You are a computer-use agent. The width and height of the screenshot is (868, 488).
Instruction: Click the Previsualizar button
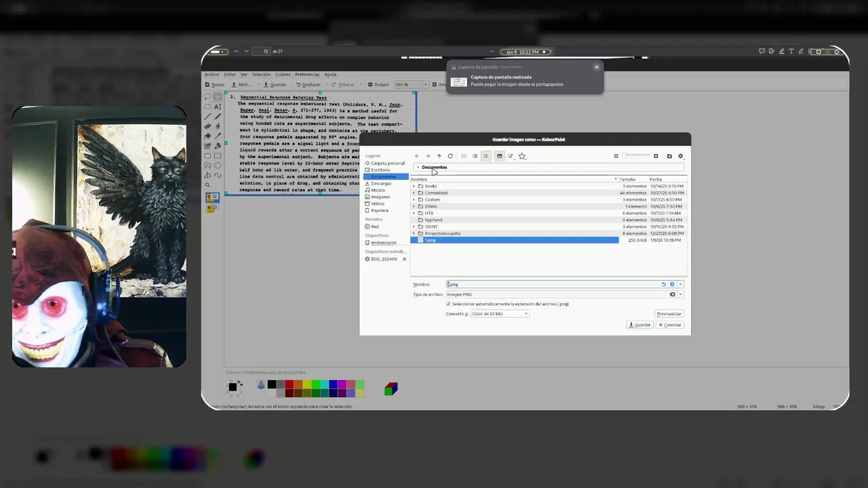[x=669, y=314]
